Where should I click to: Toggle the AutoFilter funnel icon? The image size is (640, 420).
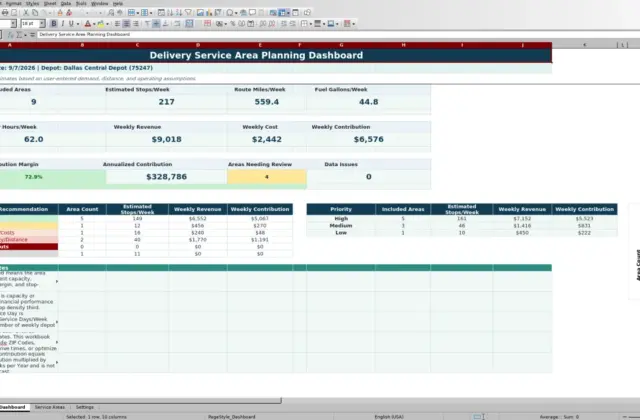click(188, 13)
